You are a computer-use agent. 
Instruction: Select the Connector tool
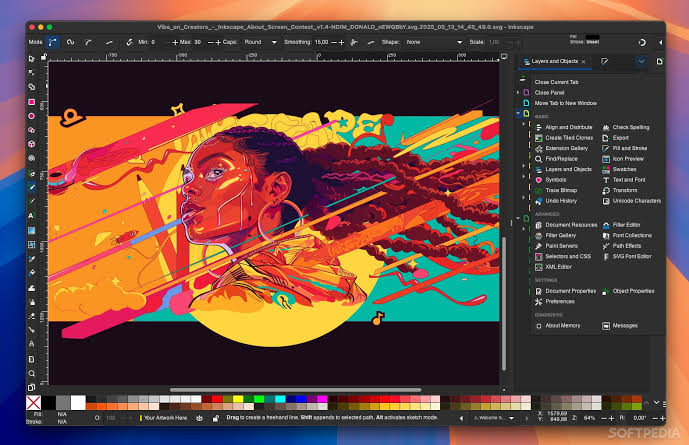click(31, 330)
